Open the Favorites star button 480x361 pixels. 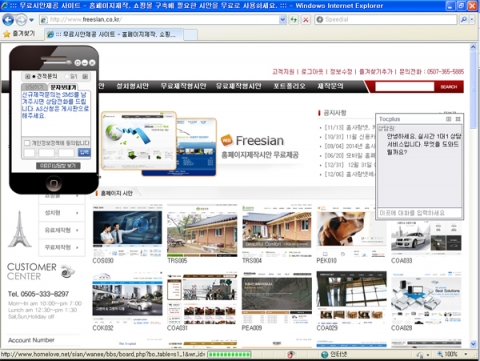click(x=19, y=34)
